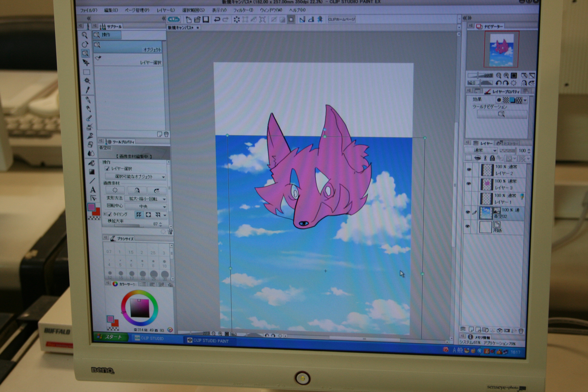588x392 pixels.
Task: Click snap to ruler icon in command bar
Action: click(302, 20)
